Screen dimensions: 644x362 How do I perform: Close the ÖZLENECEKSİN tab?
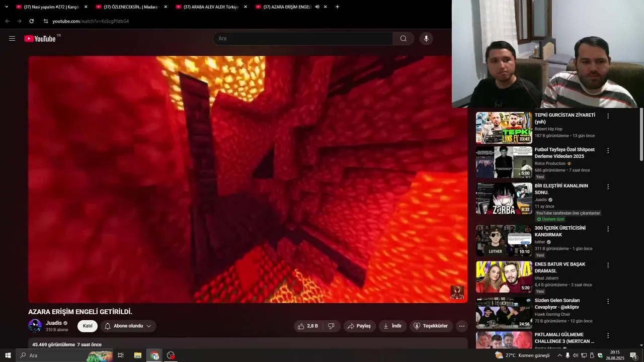click(166, 7)
